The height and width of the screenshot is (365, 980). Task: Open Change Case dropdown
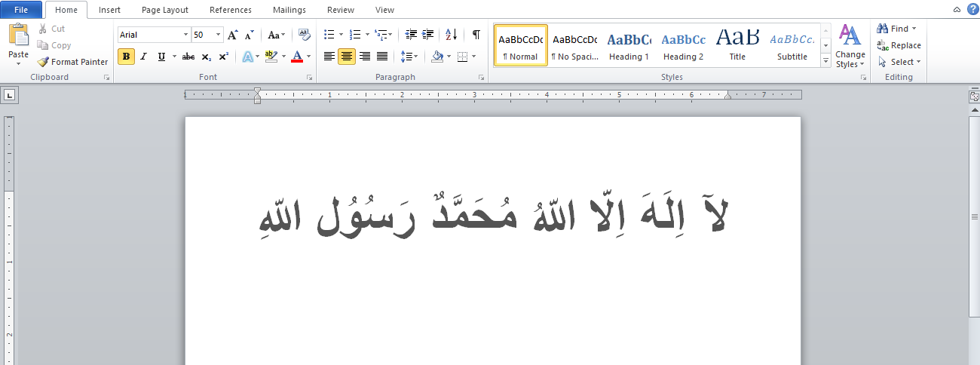coord(276,35)
